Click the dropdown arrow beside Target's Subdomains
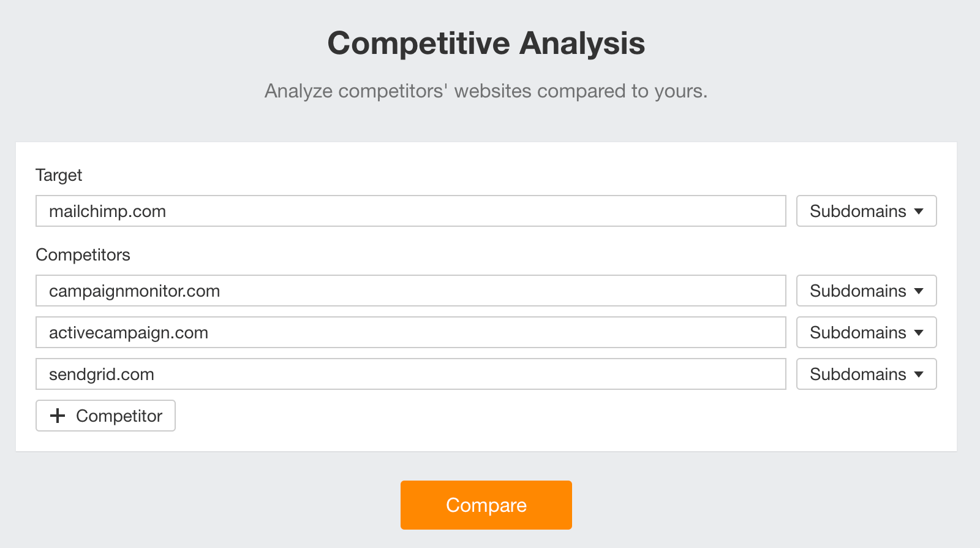Image resolution: width=980 pixels, height=548 pixels. pos(919,211)
